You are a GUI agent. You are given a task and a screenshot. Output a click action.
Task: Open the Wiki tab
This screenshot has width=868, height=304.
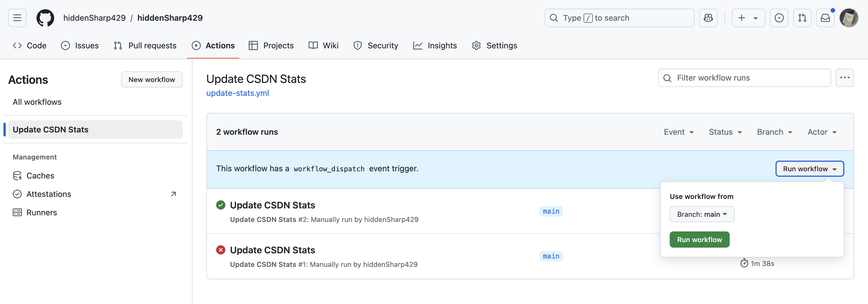323,45
